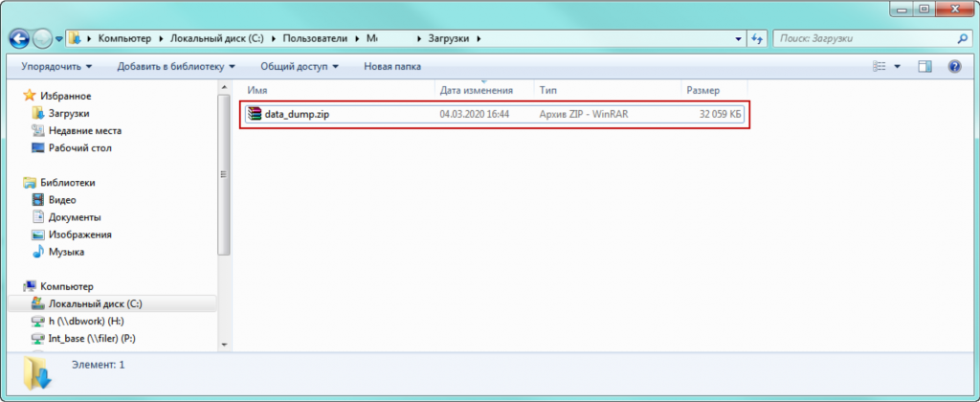Open the Упорядочить dropdown menu
980x402 pixels.
click(57, 67)
